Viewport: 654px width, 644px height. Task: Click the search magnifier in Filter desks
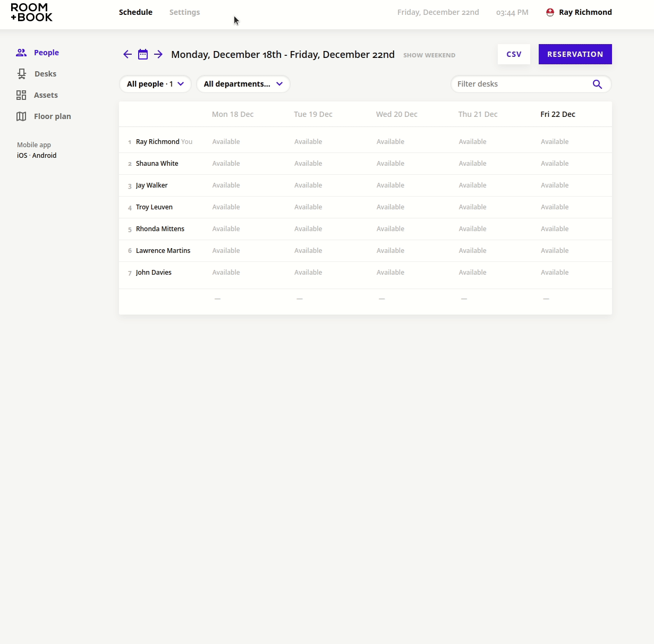click(x=597, y=84)
